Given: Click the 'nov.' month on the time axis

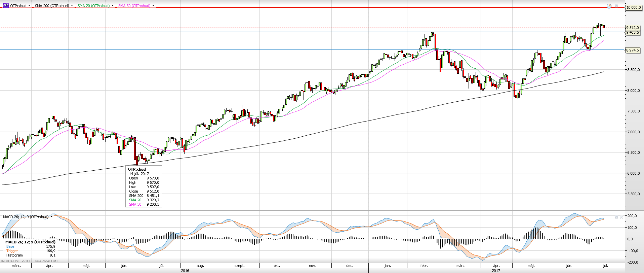Looking at the screenshot, I should coord(313,266).
